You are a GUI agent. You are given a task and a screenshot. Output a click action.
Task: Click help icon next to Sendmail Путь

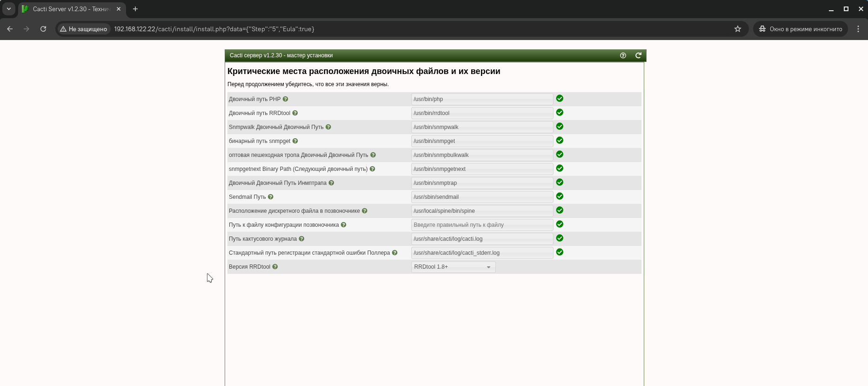[271, 197]
